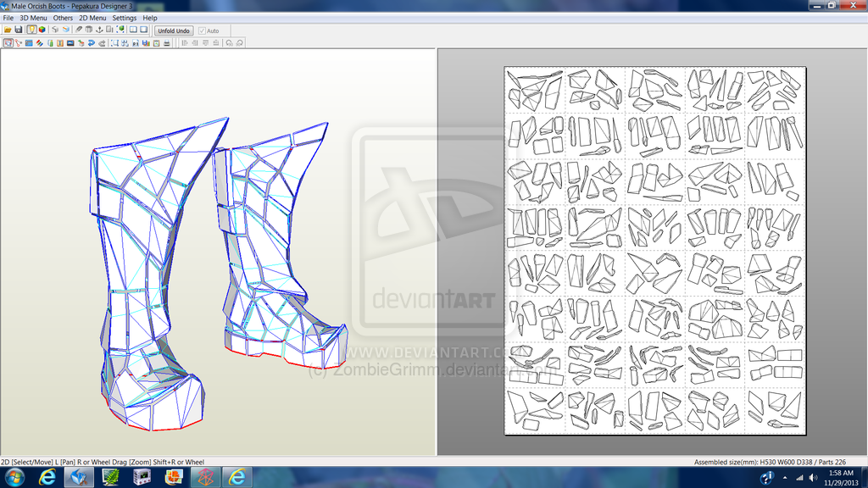The width and height of the screenshot is (868, 488).
Task: Click the grayed align-left icon
Action: click(184, 42)
